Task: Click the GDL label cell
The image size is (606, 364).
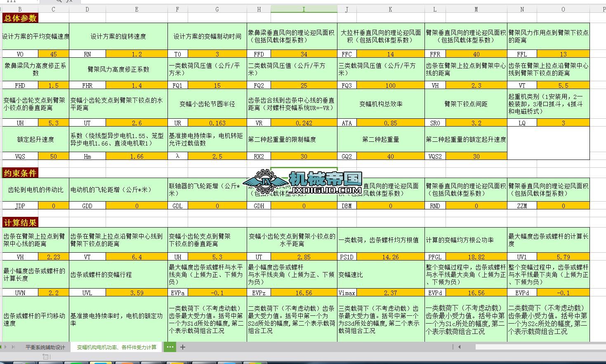Action: [x=178, y=206]
